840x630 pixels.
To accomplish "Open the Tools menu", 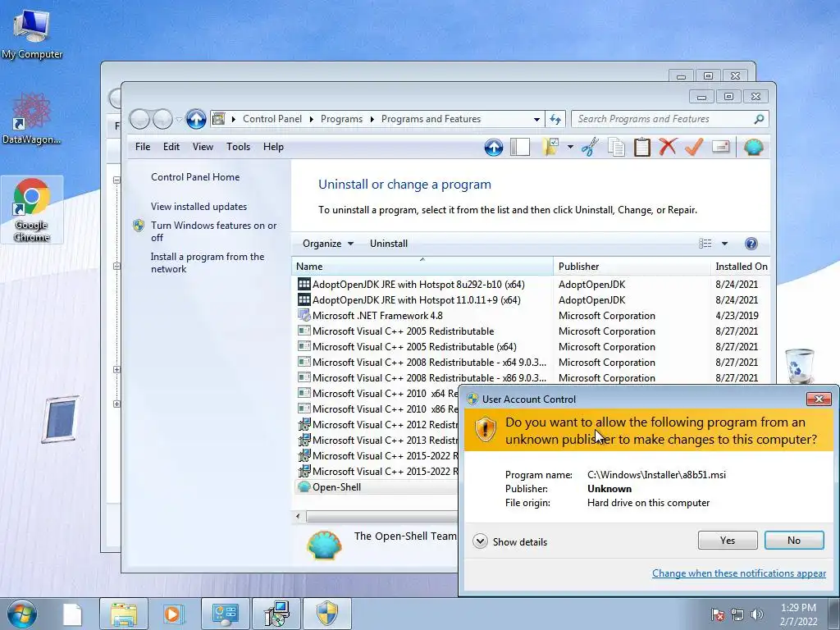I will (x=239, y=147).
